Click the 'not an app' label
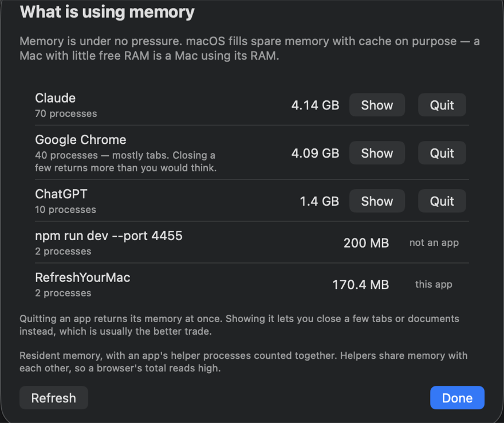This screenshot has width=504, height=423. pyautogui.click(x=434, y=242)
